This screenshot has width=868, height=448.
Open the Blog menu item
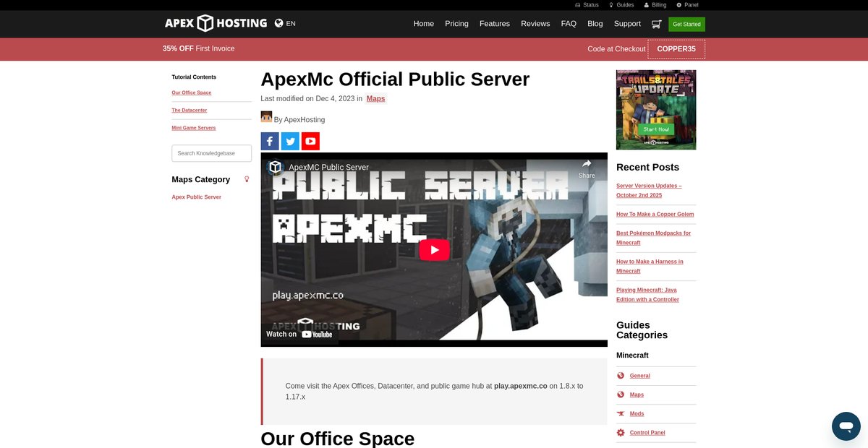595,24
